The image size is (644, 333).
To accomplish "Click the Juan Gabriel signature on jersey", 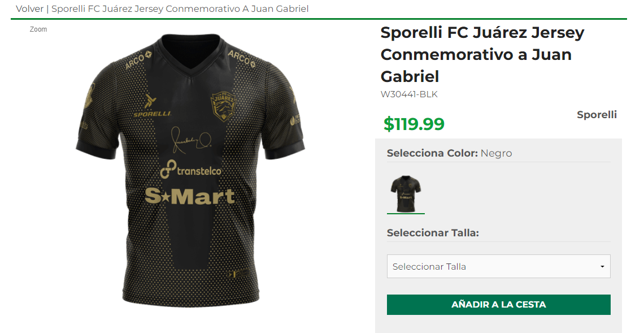I will (192, 140).
